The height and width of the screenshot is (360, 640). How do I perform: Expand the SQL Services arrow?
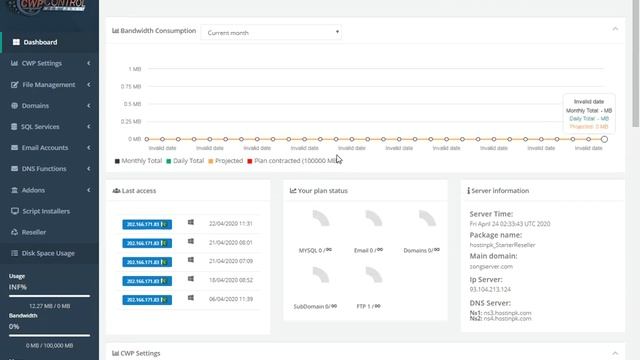[89, 127]
